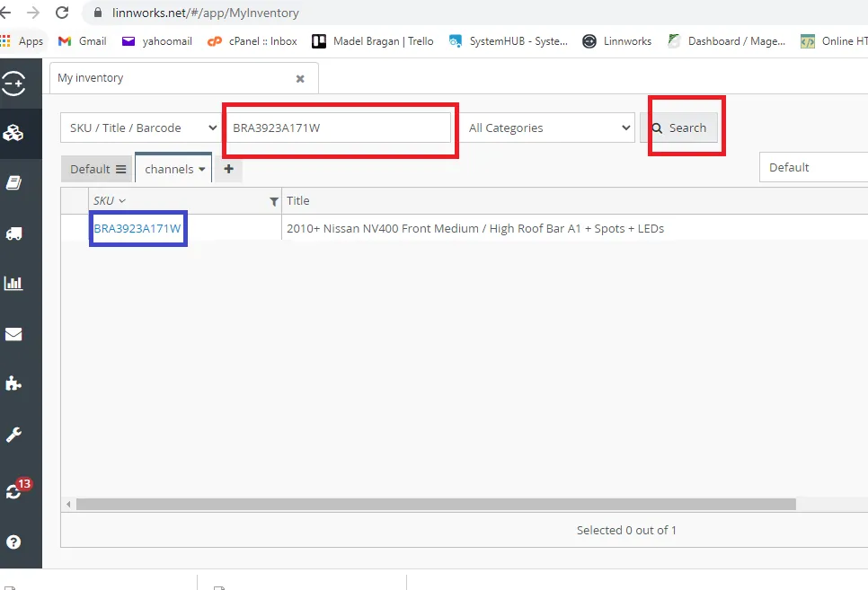868x590 pixels.
Task: Open the Apps bookmark shortcut
Action: point(22,41)
